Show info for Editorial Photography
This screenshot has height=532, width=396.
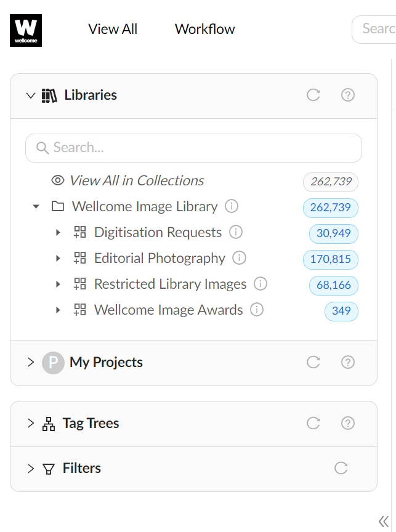click(240, 258)
